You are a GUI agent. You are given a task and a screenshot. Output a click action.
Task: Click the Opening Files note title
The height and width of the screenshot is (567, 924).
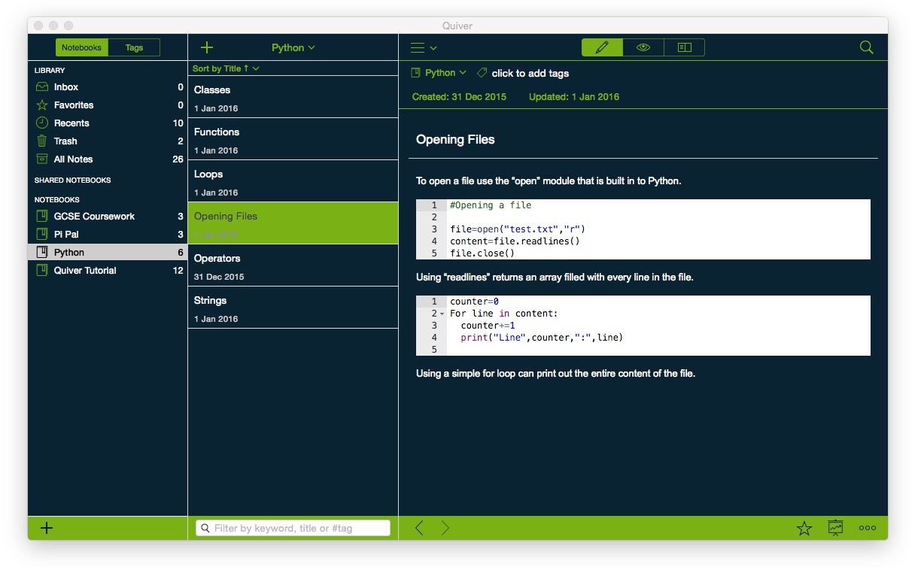pos(455,140)
